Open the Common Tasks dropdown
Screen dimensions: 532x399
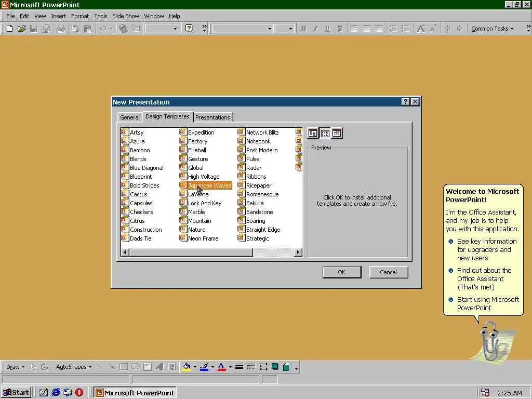[x=492, y=29]
